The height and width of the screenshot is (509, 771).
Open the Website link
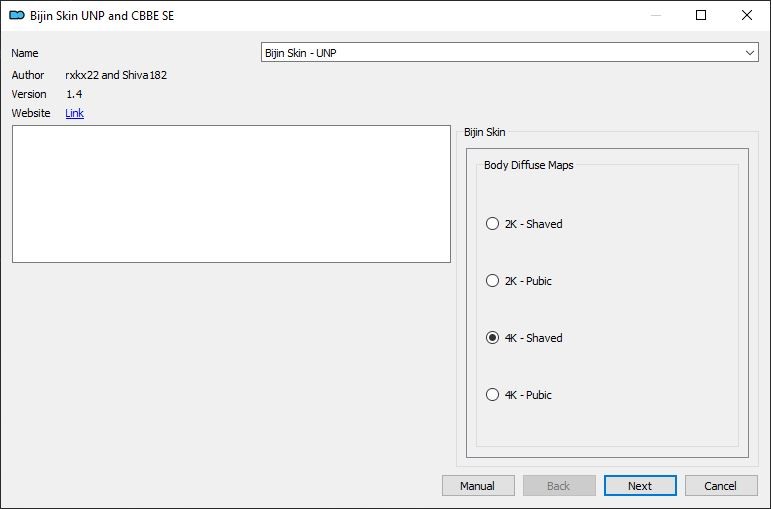point(74,113)
